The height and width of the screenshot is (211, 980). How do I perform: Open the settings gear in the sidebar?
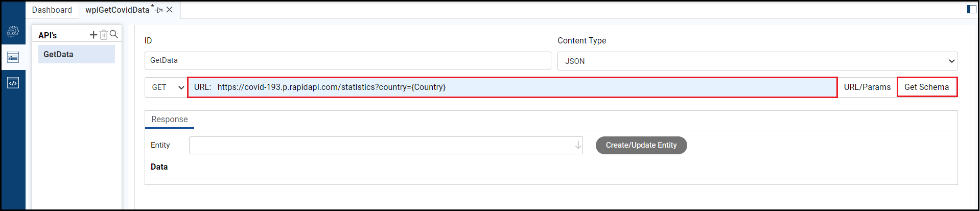[x=13, y=32]
